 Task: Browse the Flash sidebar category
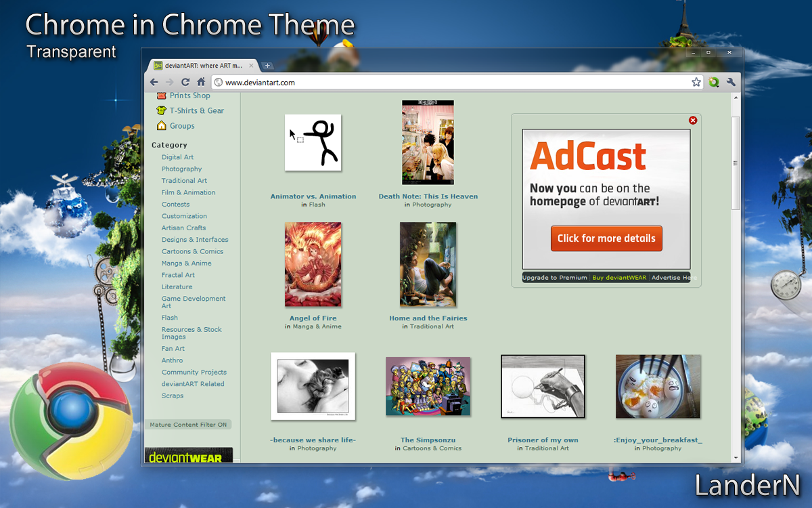coord(170,318)
